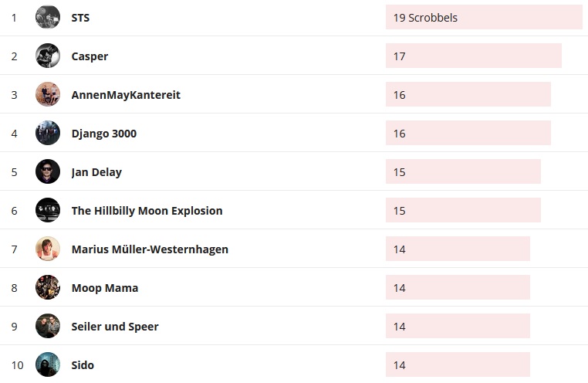Click the Seiler und Speer avatar
The width and height of the screenshot is (588, 383).
point(48,326)
